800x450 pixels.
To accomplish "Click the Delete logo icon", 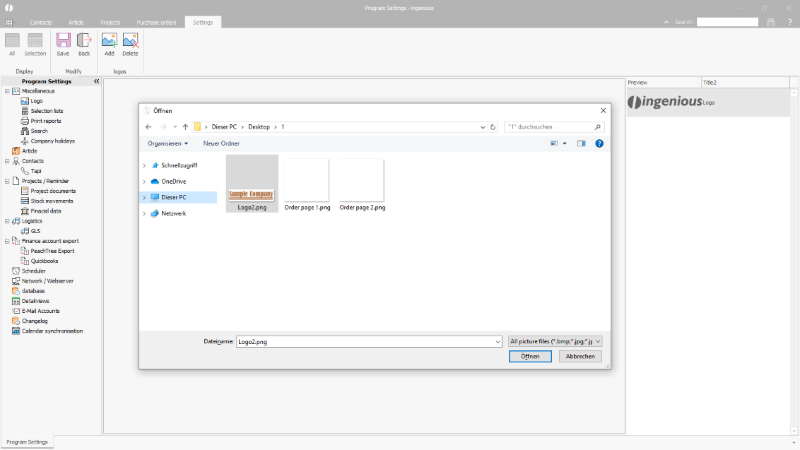I will tap(130, 43).
